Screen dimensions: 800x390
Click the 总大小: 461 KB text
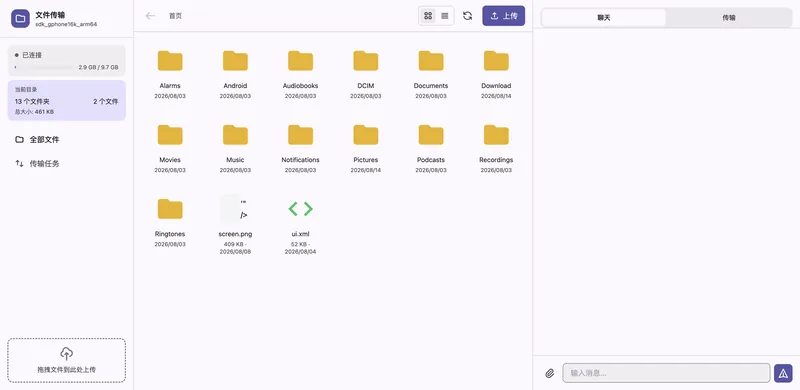point(34,112)
